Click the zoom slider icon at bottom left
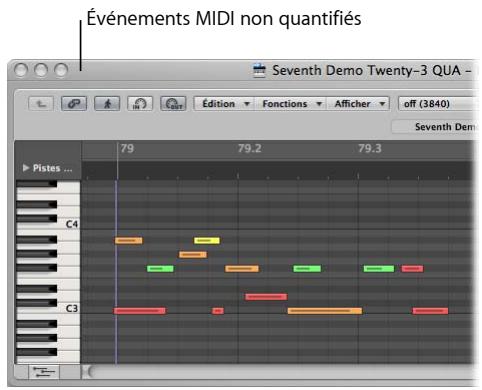This screenshot has height=390, width=482. pos(44,372)
